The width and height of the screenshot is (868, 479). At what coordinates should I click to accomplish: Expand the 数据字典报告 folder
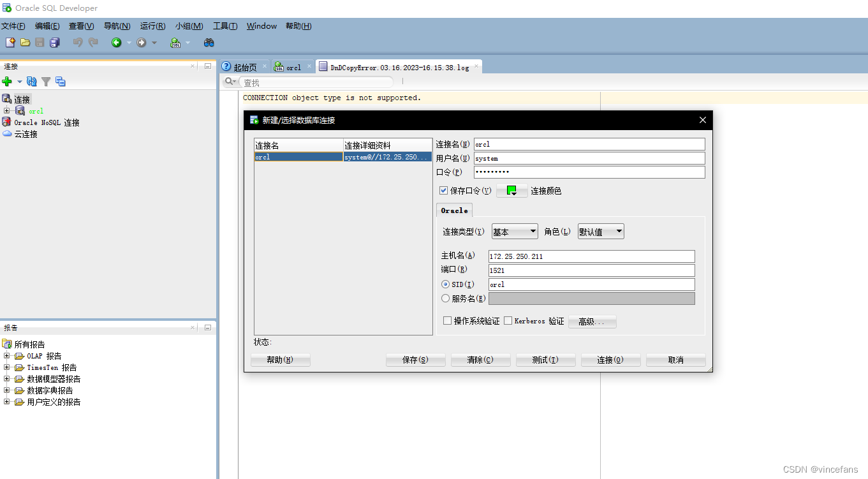point(7,390)
